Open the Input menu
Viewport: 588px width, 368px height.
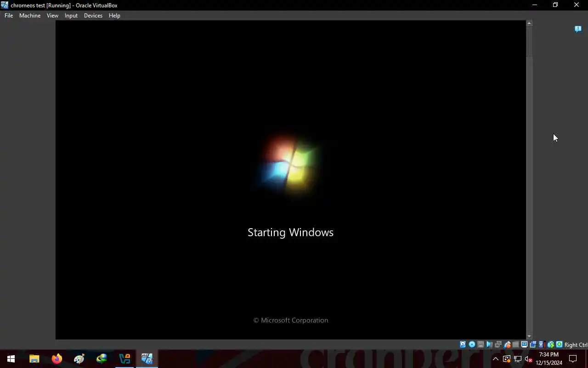[71, 15]
